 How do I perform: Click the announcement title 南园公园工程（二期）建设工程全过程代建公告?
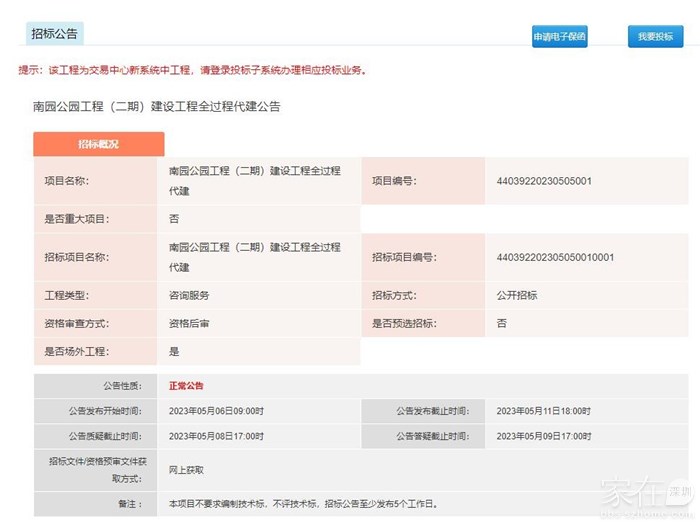157,106
